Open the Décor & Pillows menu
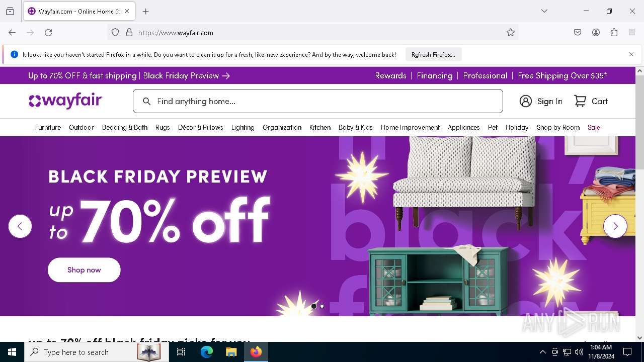Viewport: 644px width, 362px height. coord(201,128)
